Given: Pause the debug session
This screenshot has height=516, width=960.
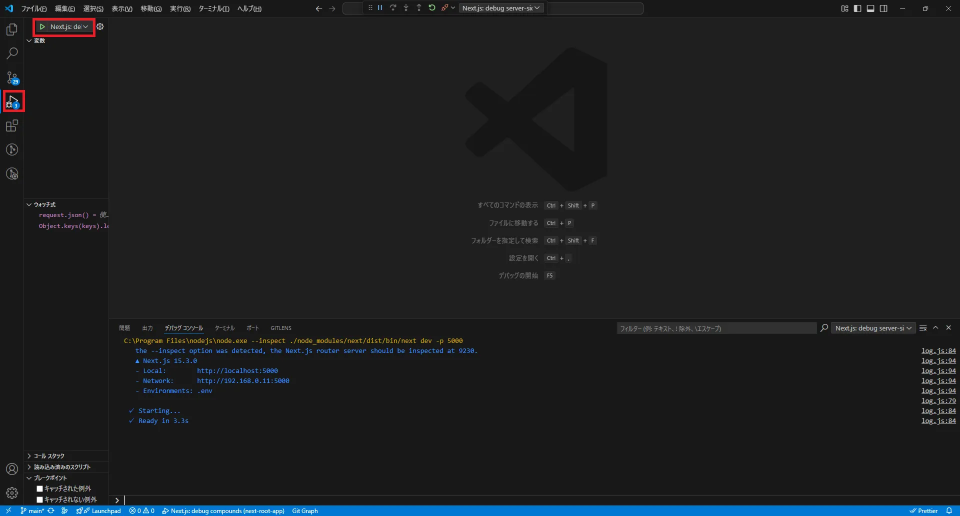Looking at the screenshot, I should pos(380,8).
